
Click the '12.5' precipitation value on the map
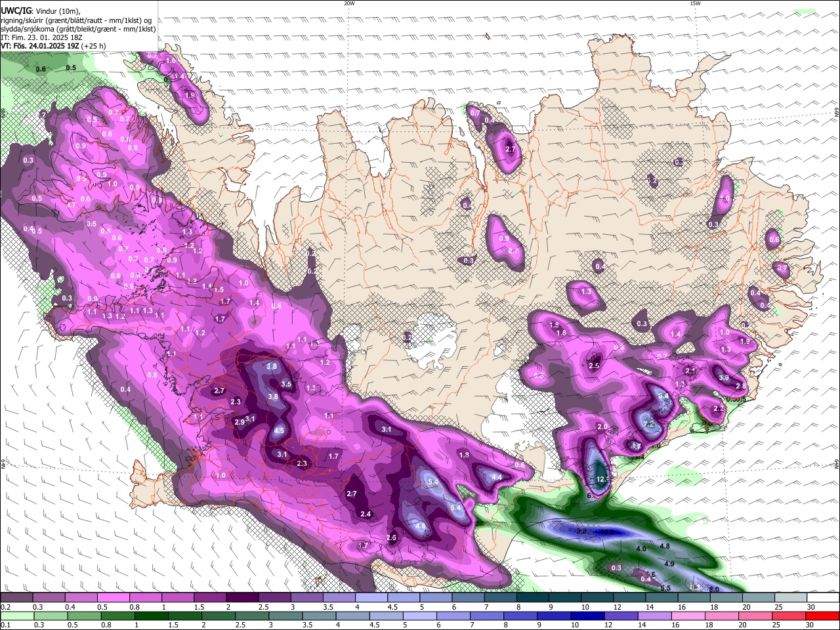click(x=604, y=480)
